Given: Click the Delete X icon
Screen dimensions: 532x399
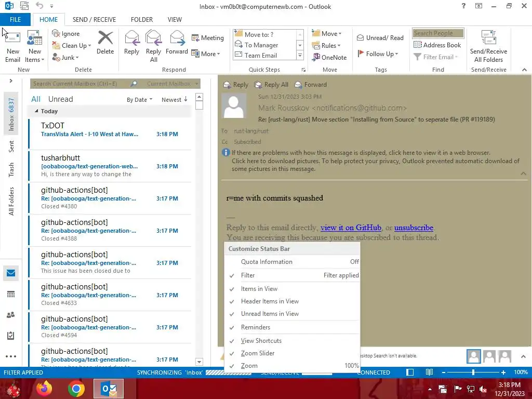Looking at the screenshot, I should click(x=105, y=38).
